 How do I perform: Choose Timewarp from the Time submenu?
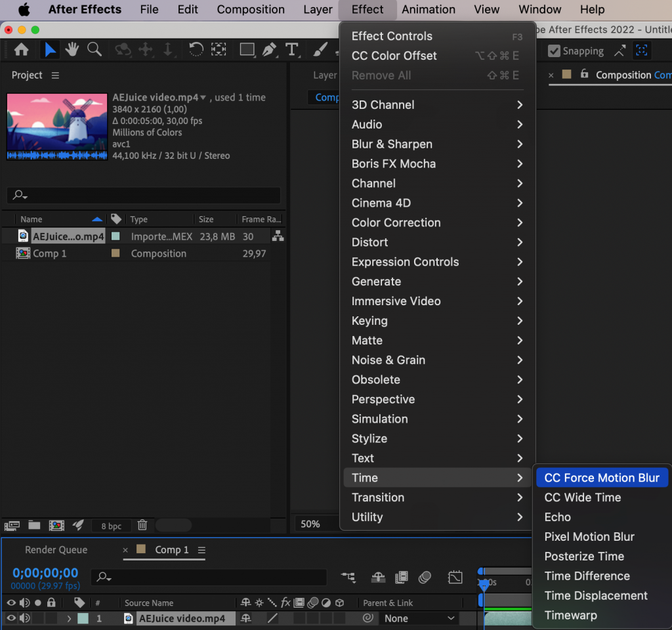pos(570,615)
